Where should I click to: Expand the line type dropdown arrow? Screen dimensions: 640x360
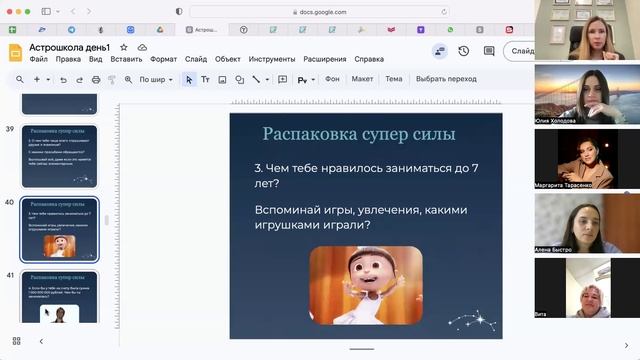(267, 80)
